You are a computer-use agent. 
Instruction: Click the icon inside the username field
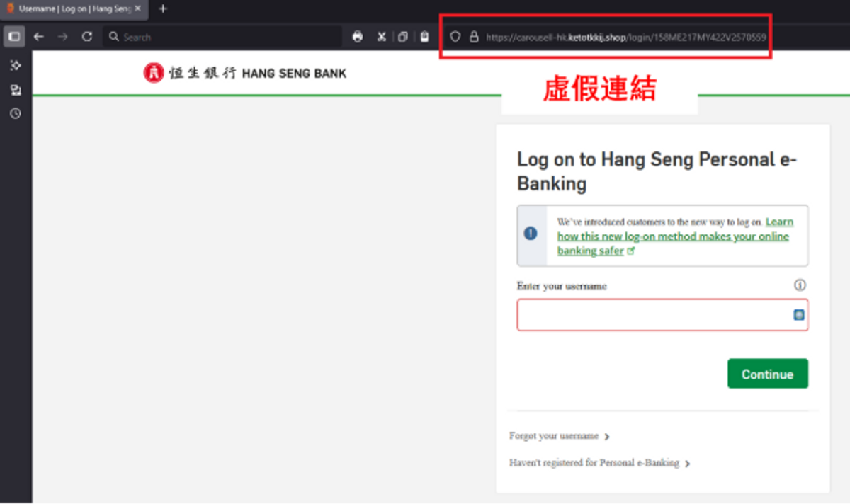[x=798, y=315]
